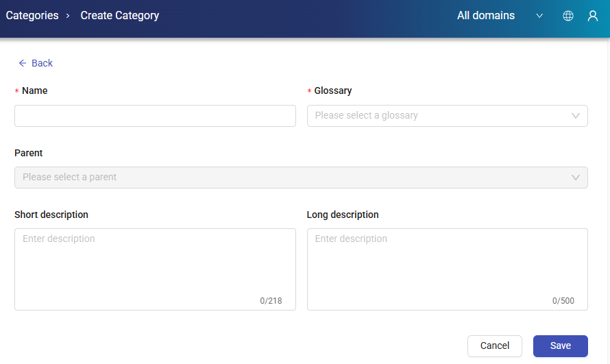Save the new category
Viewport: 610px width, 364px height.
[560, 346]
